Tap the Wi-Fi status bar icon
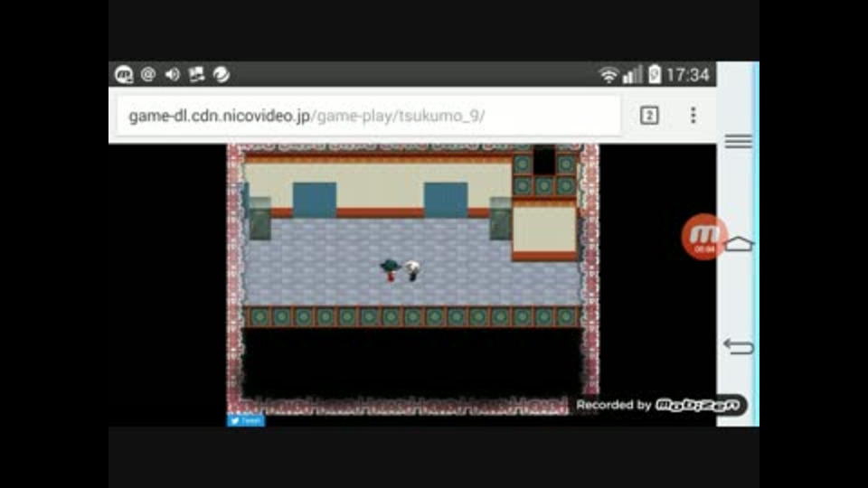 click(609, 75)
